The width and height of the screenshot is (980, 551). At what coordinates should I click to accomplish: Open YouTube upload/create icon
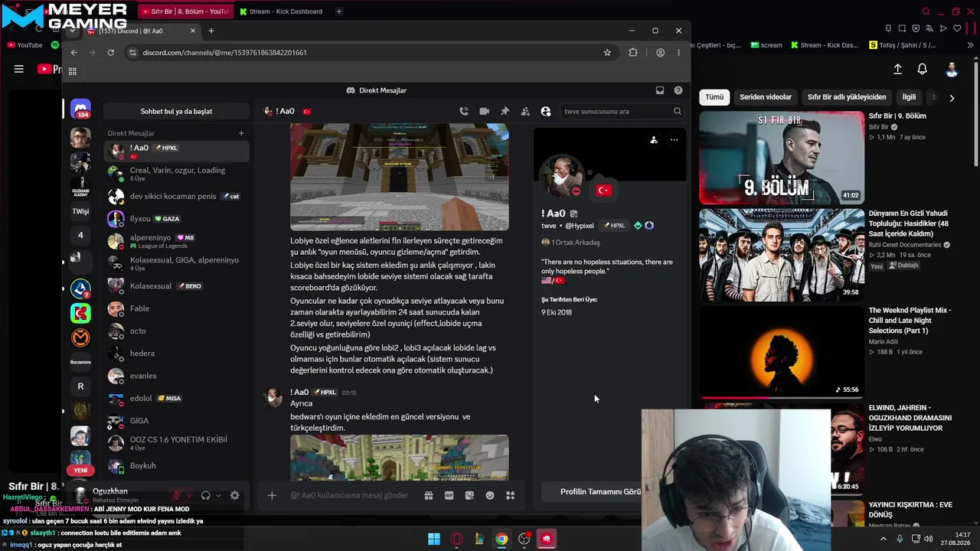(x=898, y=69)
